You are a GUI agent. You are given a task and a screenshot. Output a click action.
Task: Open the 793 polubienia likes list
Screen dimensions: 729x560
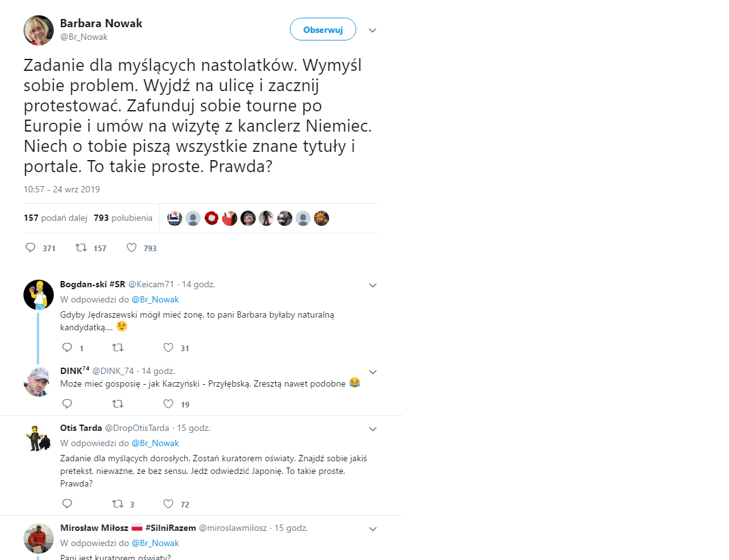[123, 218]
